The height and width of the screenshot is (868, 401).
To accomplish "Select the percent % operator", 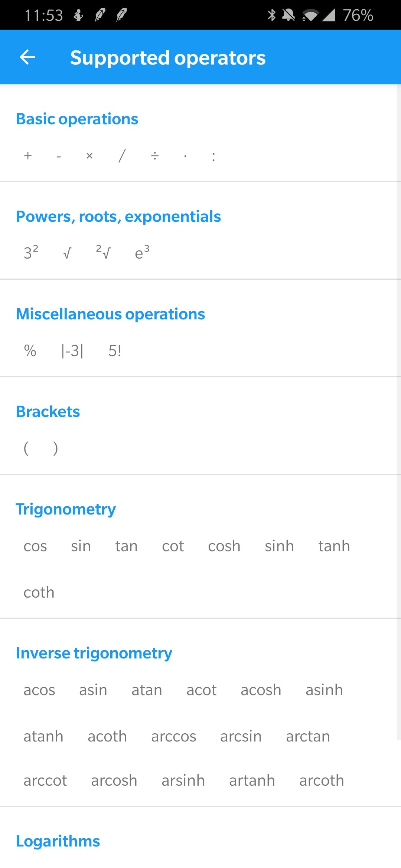I will pos(30,350).
